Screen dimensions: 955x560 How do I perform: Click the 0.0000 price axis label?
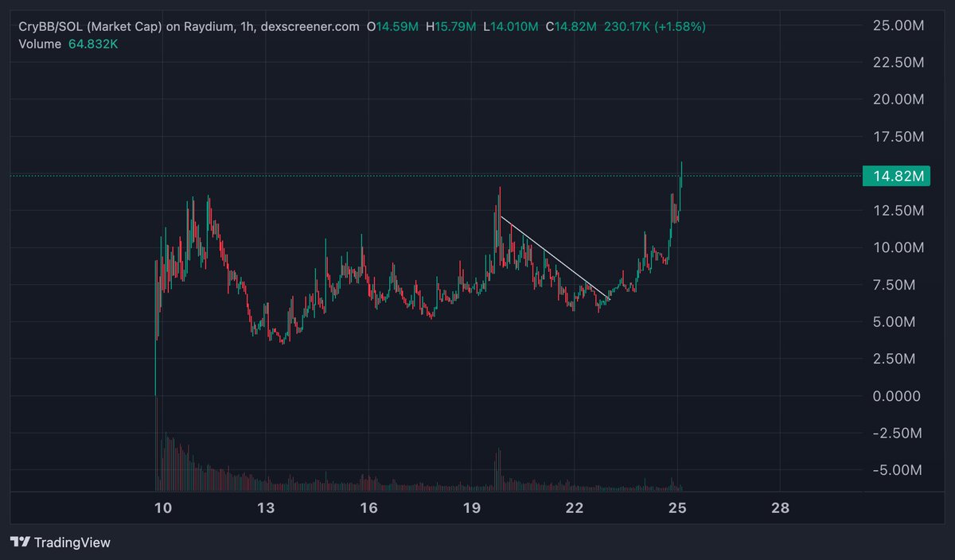pyautogui.click(x=898, y=396)
